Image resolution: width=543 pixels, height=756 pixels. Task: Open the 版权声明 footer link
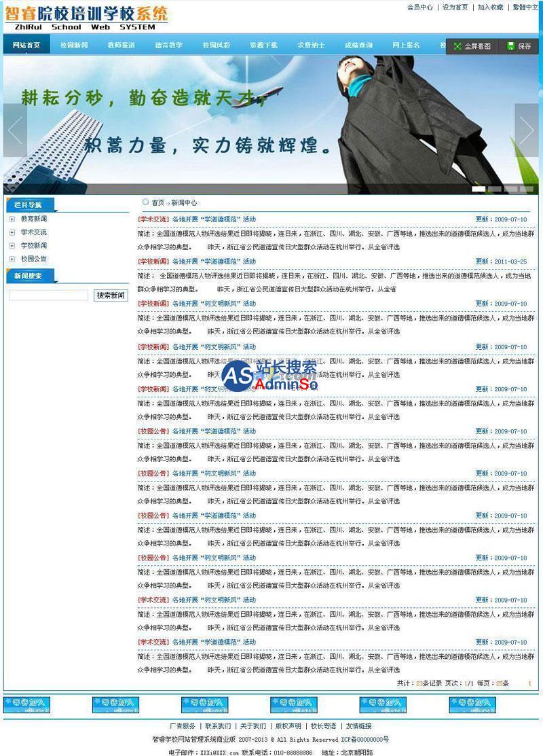288,725
